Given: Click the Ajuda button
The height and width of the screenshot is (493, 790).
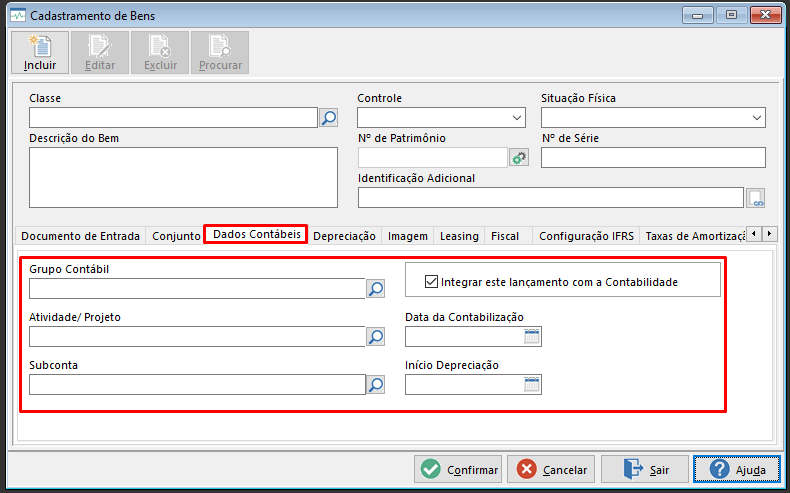Looking at the screenshot, I should [x=737, y=469].
